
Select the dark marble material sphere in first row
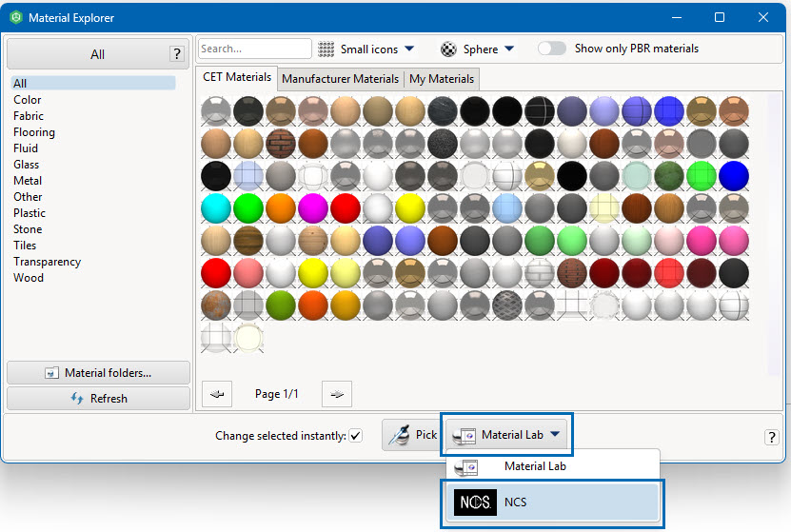443,111
